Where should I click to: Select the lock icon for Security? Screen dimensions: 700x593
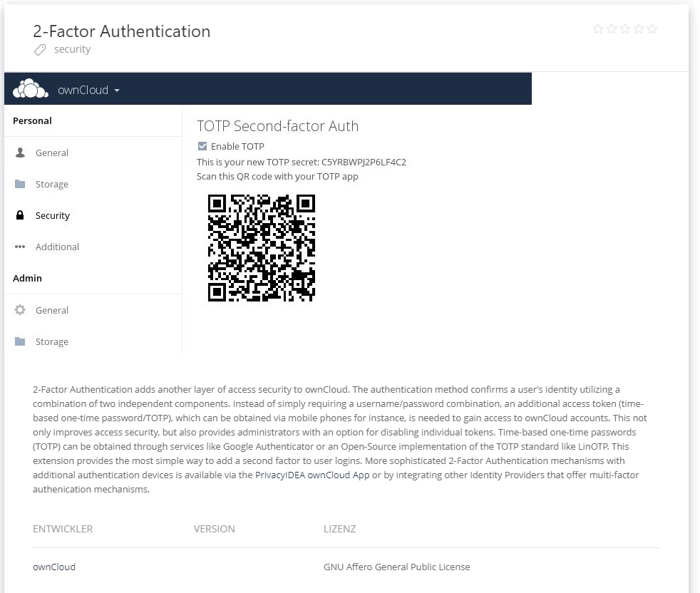20,215
